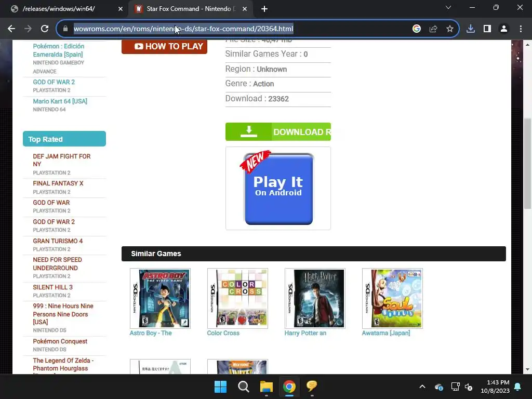Click the Genre value 'Action'
The width and height of the screenshot is (532, 399).
263,84
